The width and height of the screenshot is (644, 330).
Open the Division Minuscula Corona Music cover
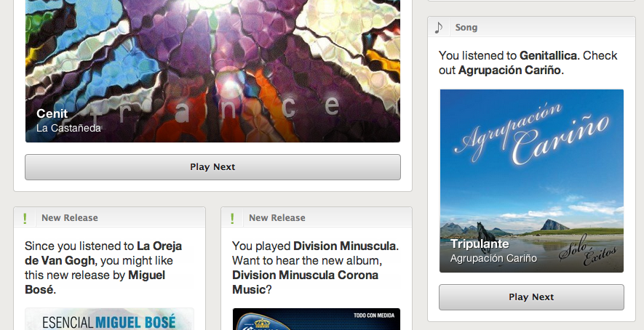(x=317, y=319)
